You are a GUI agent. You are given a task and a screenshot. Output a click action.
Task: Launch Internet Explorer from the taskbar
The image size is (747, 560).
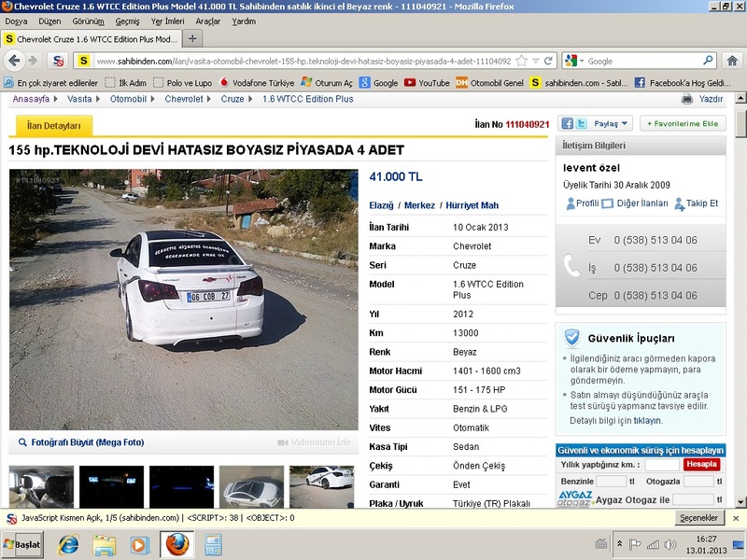click(x=68, y=545)
